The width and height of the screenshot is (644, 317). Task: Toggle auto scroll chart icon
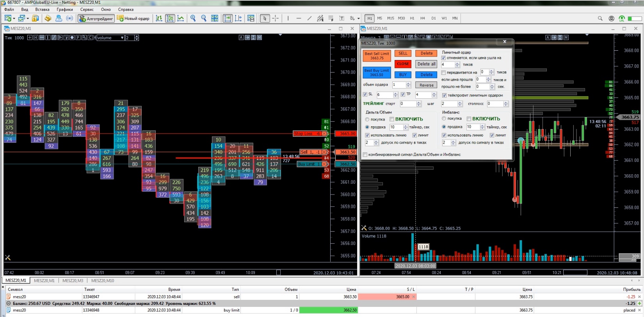228,18
